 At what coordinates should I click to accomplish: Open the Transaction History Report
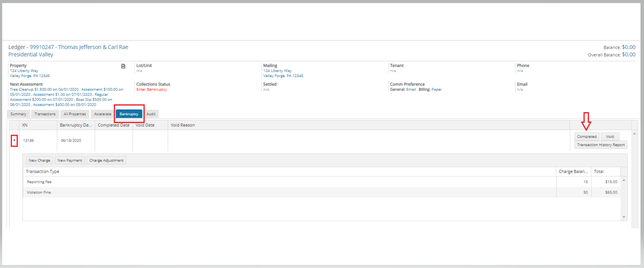601,145
